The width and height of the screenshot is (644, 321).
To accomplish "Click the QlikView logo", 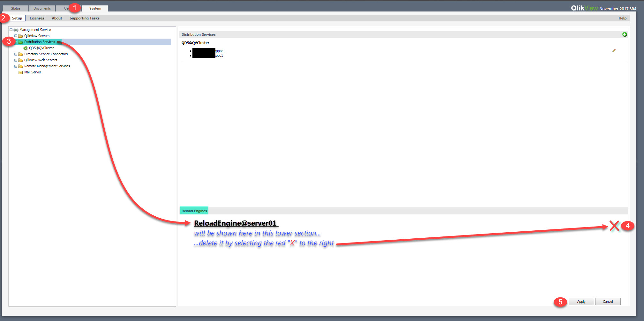I will [584, 8].
